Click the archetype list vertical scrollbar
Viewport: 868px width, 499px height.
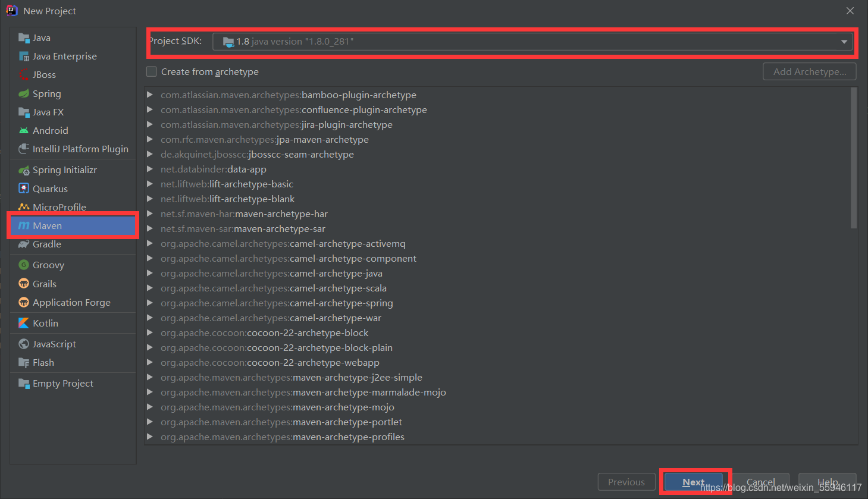[854, 158]
